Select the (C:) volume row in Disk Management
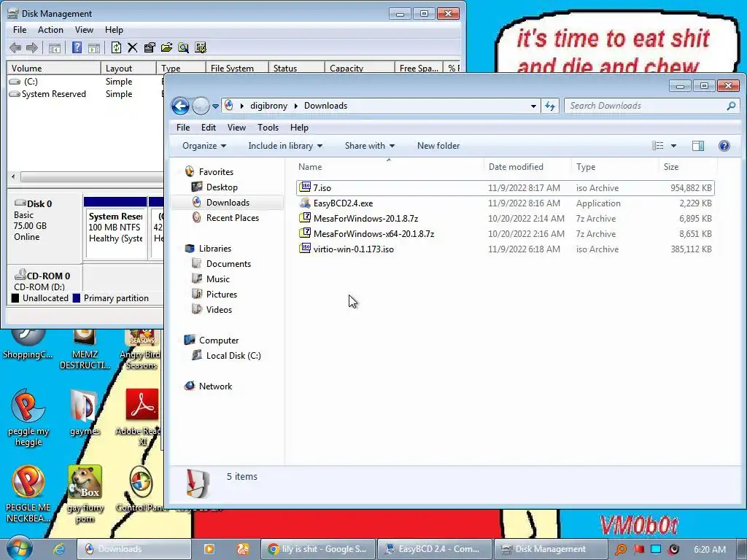The width and height of the screenshot is (747, 560). coord(85,82)
